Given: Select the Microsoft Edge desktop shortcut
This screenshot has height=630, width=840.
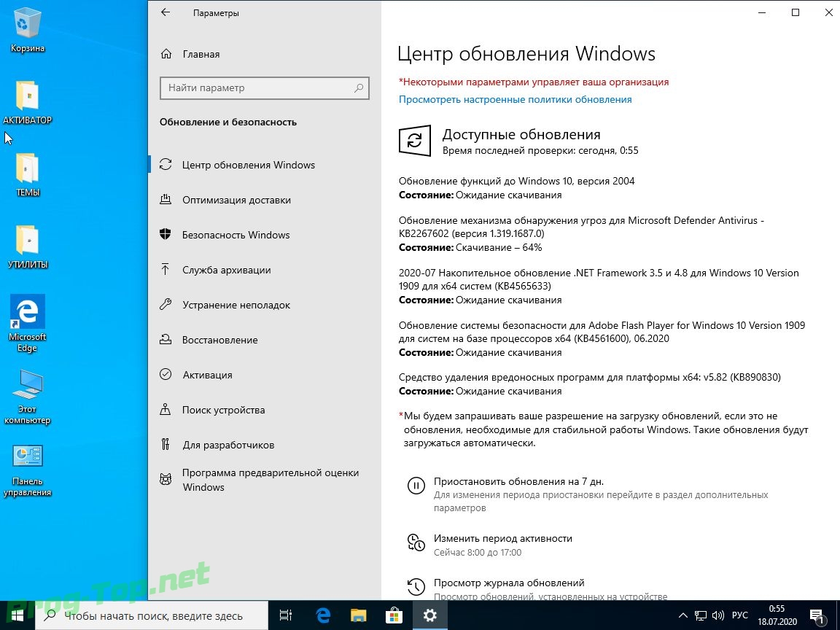Looking at the screenshot, I should click(27, 324).
